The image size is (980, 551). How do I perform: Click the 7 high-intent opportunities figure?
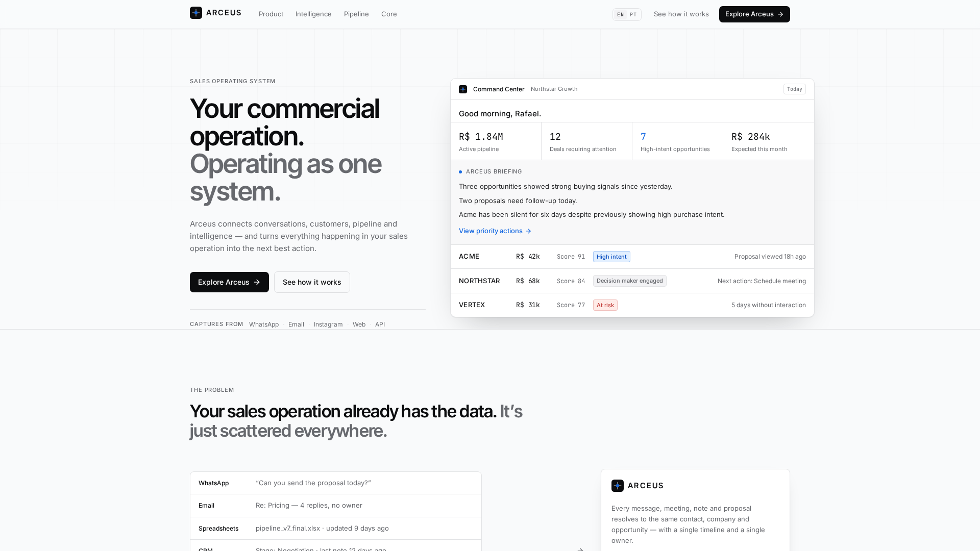click(x=643, y=137)
